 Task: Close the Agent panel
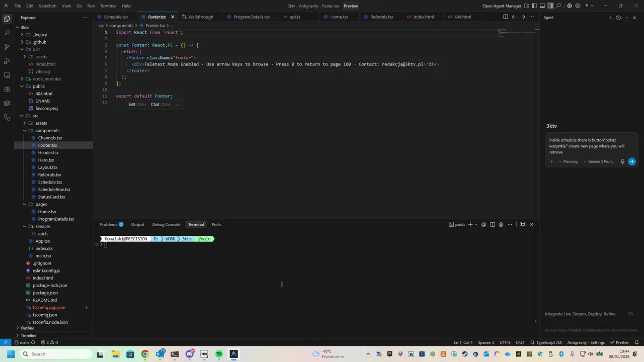click(634, 18)
